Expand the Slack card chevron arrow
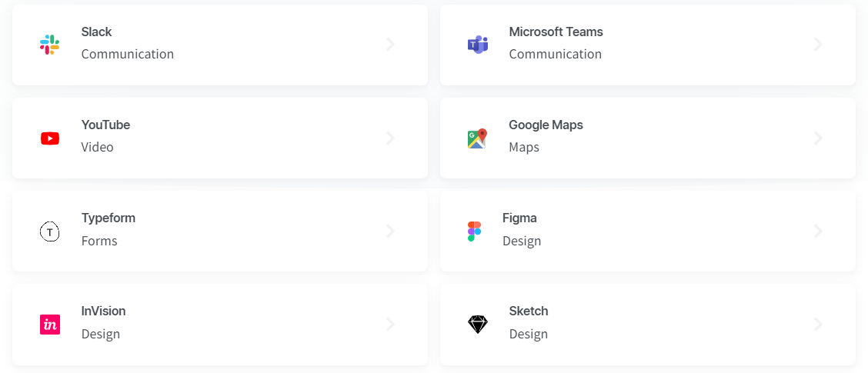868x373 pixels. (x=391, y=45)
